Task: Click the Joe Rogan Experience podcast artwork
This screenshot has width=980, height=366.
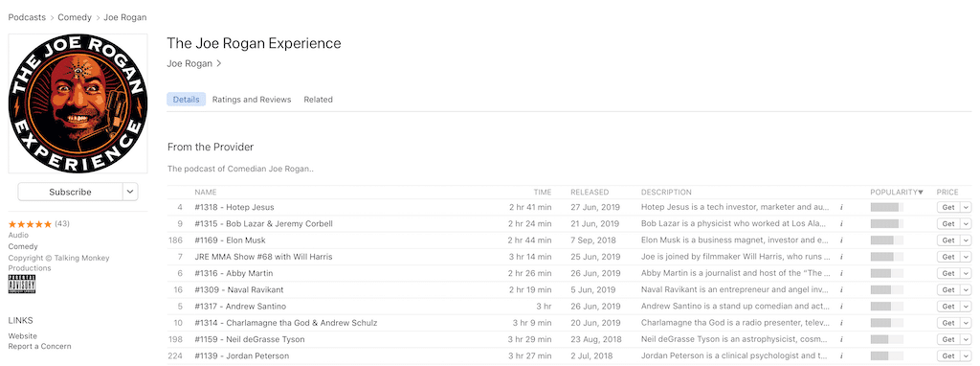Action: [x=78, y=103]
